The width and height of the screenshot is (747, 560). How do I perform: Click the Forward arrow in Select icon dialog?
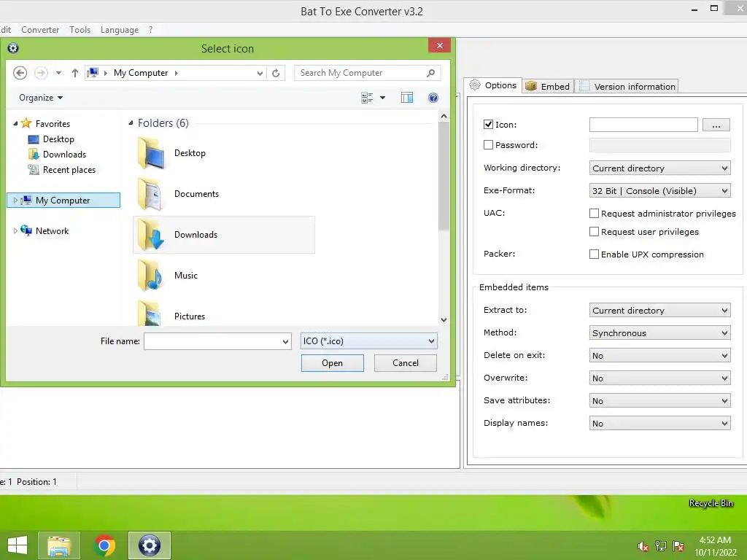tap(42, 73)
